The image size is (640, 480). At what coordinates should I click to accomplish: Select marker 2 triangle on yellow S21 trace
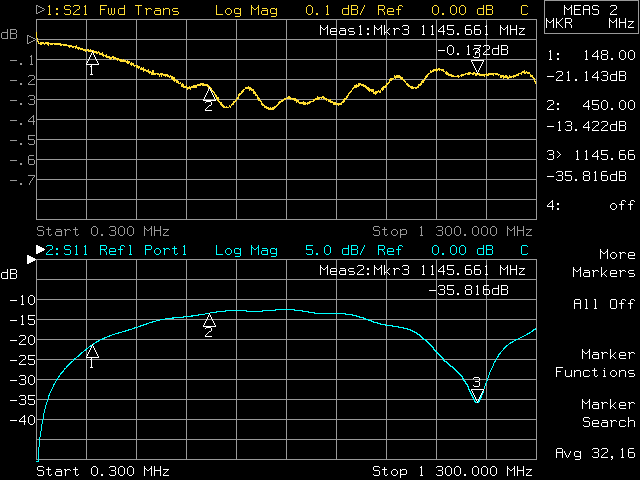[208, 95]
